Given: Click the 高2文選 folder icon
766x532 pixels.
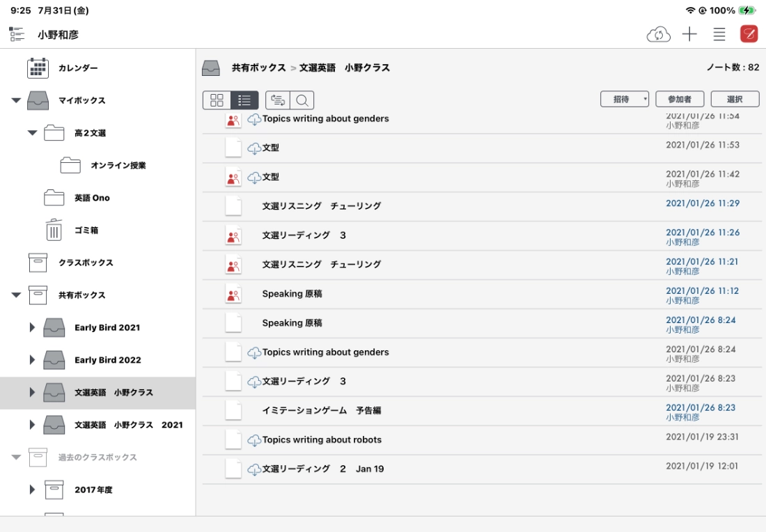Looking at the screenshot, I should 54,133.
